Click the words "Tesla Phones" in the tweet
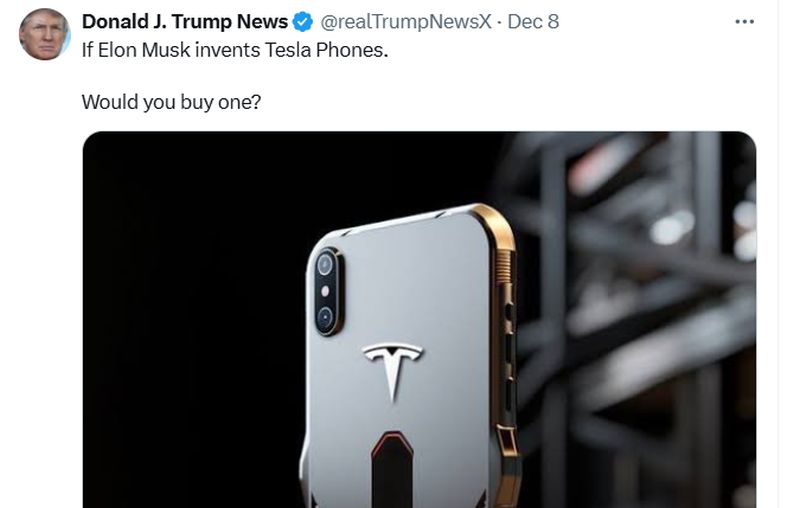The image size is (800, 508). click(336, 50)
